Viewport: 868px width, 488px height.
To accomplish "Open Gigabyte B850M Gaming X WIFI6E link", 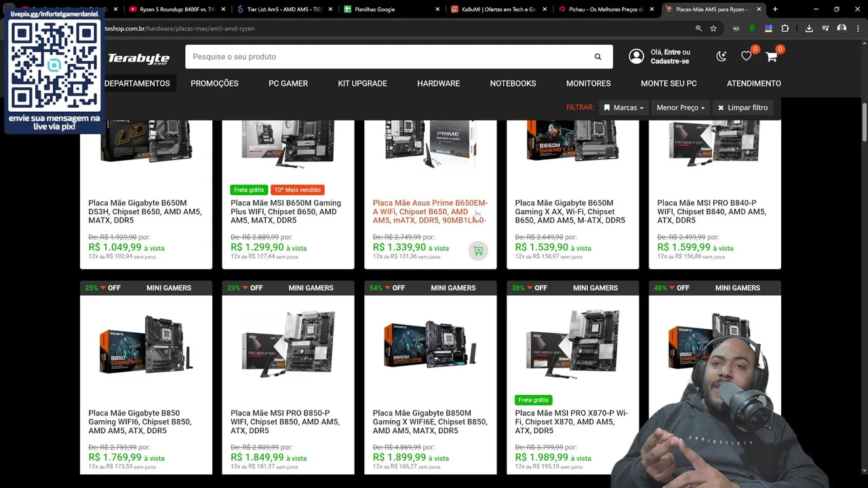I will point(430,422).
